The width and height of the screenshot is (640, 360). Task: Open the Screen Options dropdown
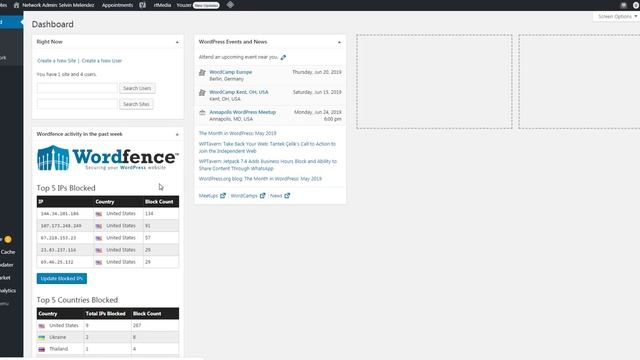[617, 16]
